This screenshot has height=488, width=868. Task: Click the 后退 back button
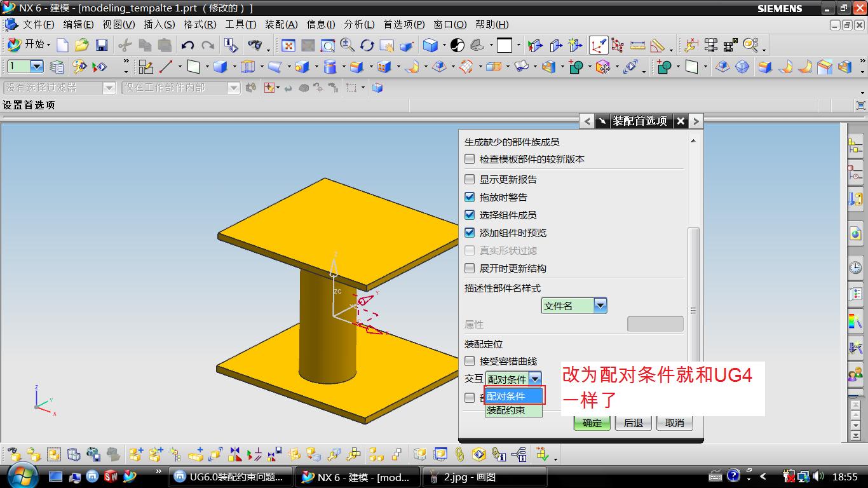634,423
